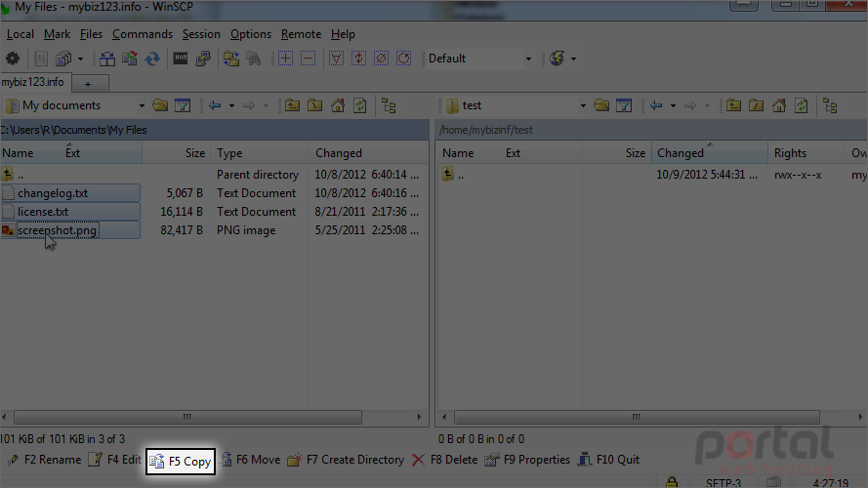Screen dimensions: 868x488
Task: Open new session tab with plus
Action: [x=88, y=84]
